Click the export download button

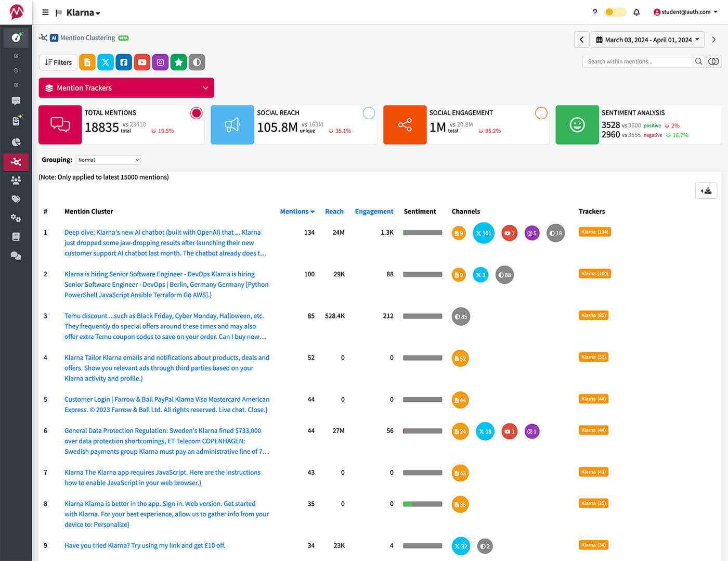click(706, 190)
